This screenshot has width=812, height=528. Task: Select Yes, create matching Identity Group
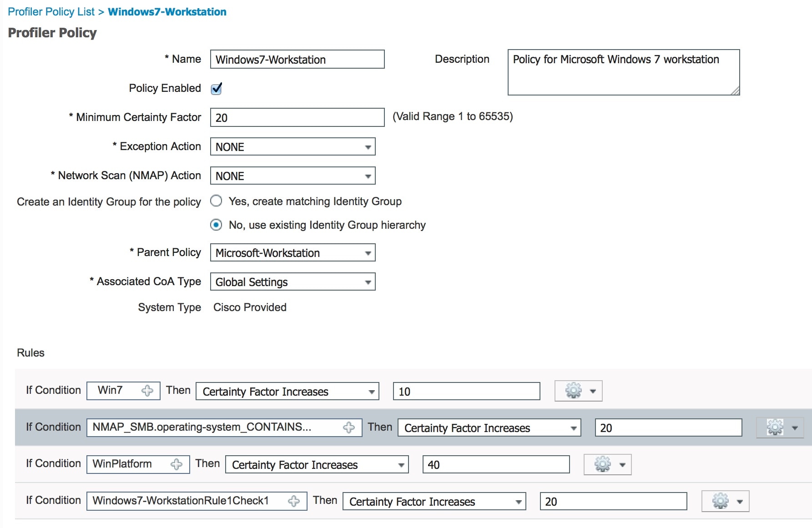pyautogui.click(x=216, y=201)
